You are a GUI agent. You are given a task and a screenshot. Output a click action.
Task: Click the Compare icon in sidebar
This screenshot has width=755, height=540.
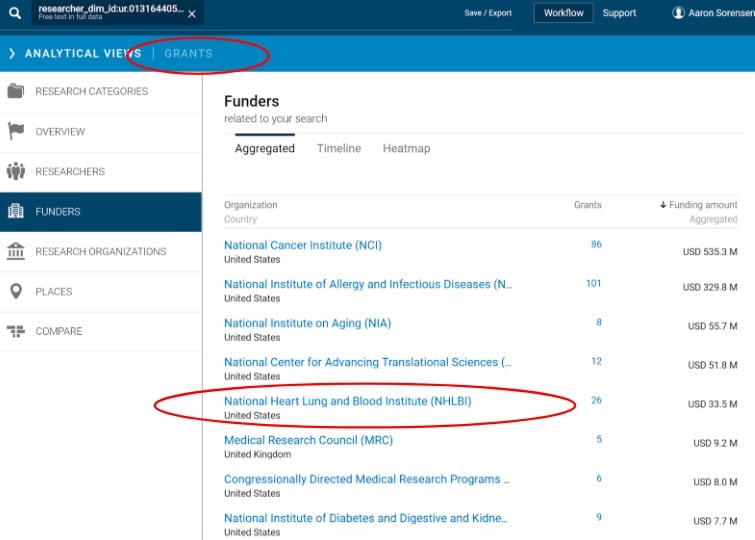point(16,332)
